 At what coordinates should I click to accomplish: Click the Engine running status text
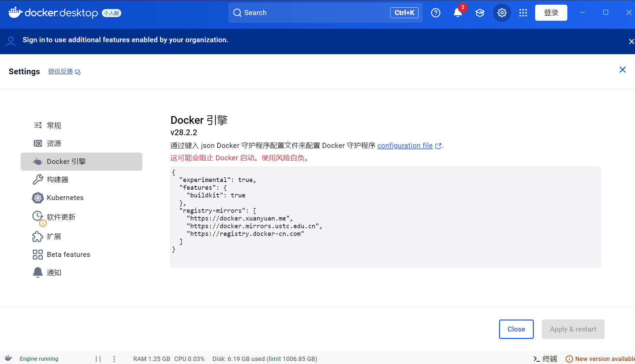coord(39,359)
